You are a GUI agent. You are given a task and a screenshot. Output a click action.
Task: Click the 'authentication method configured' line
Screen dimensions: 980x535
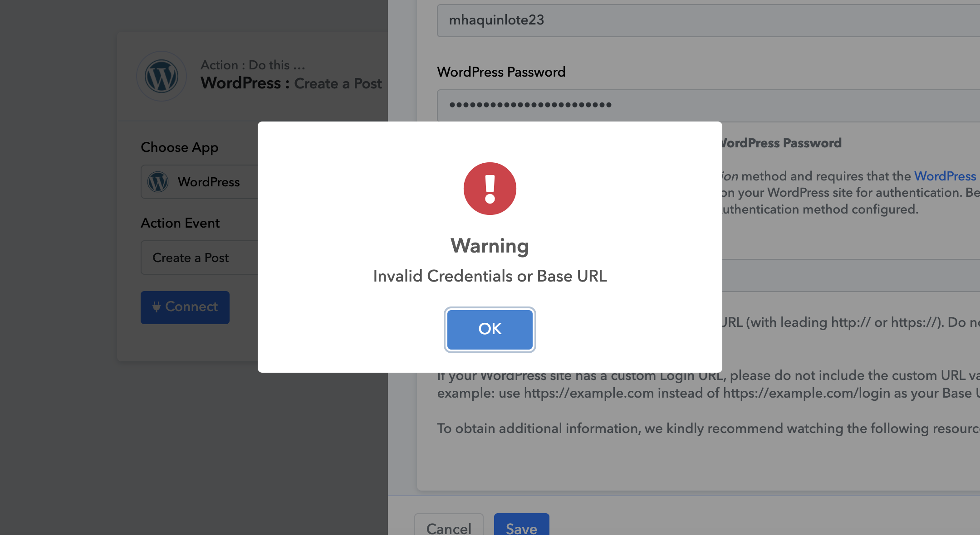coord(820,209)
